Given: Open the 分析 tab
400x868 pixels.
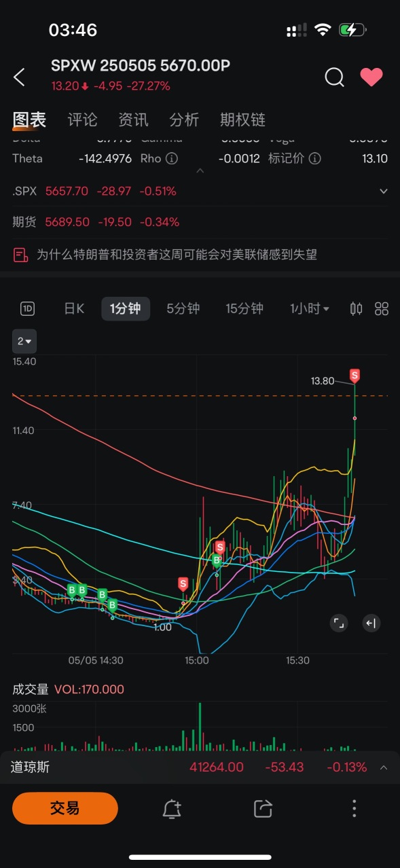Looking at the screenshot, I should pos(184,120).
